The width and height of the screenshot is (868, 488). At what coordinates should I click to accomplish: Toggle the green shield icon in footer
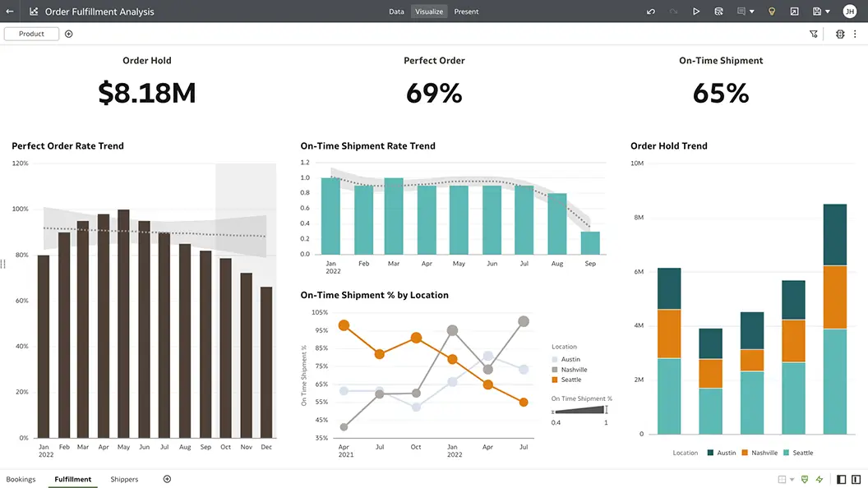pyautogui.click(x=805, y=479)
